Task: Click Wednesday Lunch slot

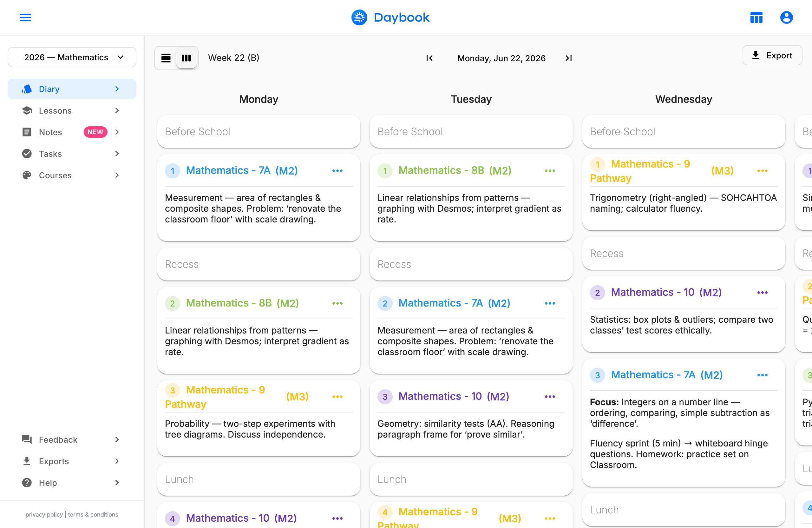Action: (x=684, y=510)
